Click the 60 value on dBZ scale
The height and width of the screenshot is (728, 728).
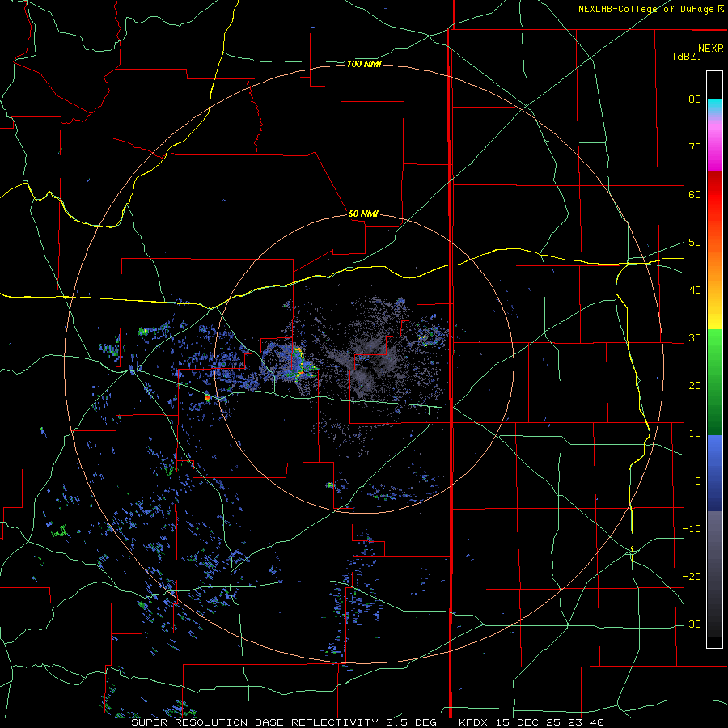695,194
